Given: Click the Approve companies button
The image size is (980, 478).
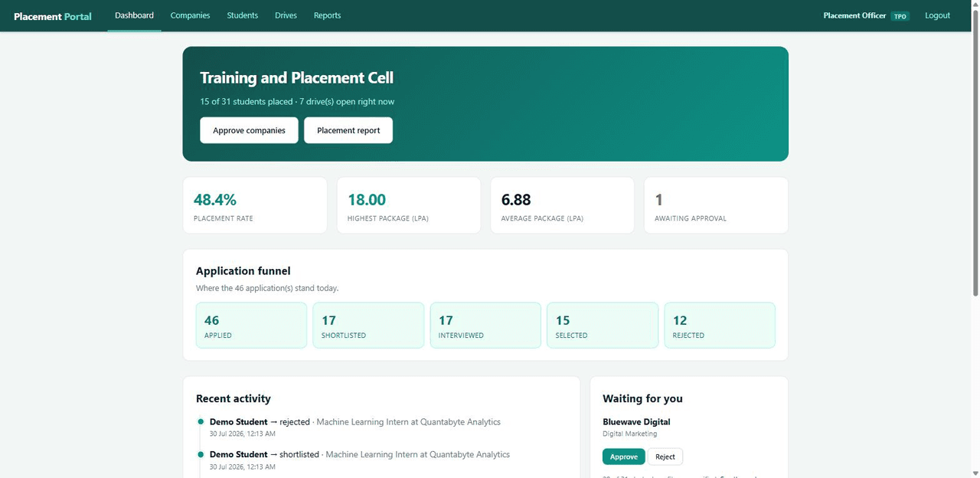Looking at the screenshot, I should coord(249,130).
